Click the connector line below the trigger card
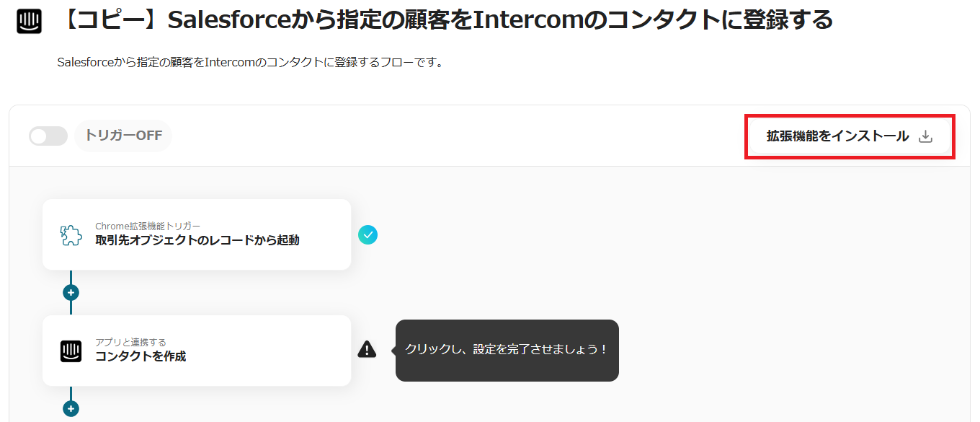The width and height of the screenshot is (980, 422). pos(71,278)
